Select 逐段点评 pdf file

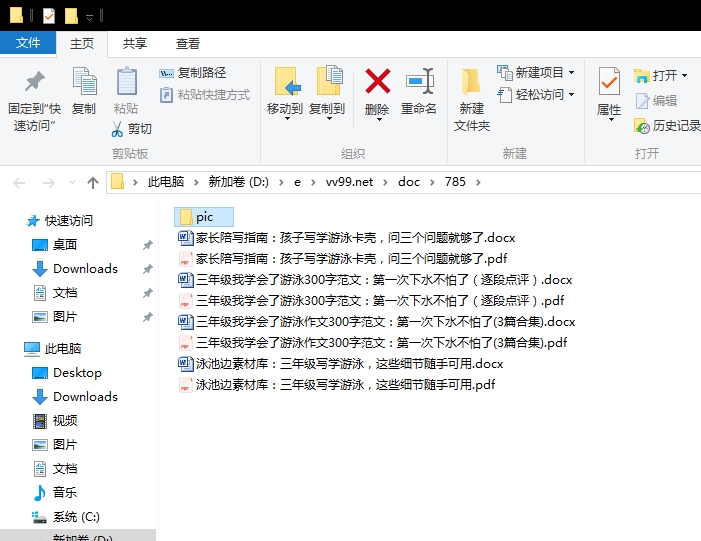[372, 300]
